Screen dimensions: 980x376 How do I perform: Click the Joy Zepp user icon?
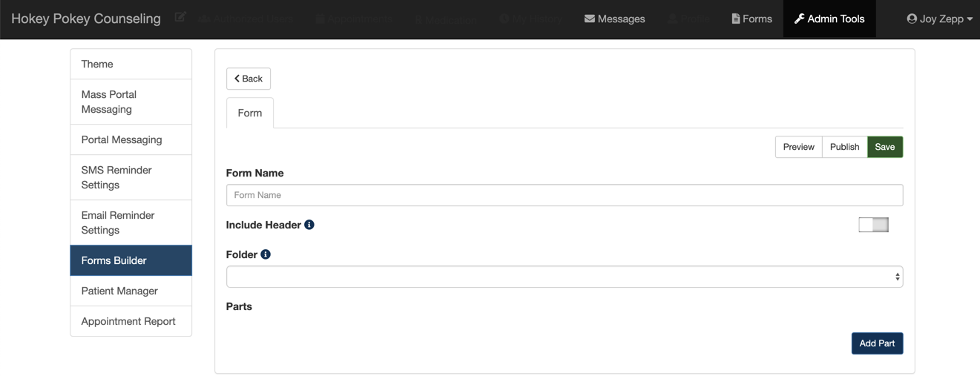912,19
